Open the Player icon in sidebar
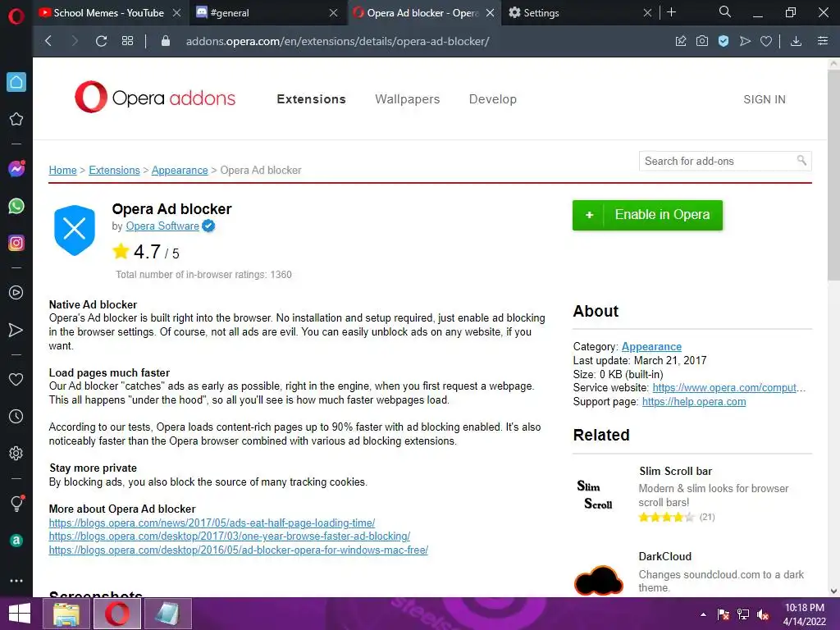Viewport: 840px width, 630px height. 16,293
